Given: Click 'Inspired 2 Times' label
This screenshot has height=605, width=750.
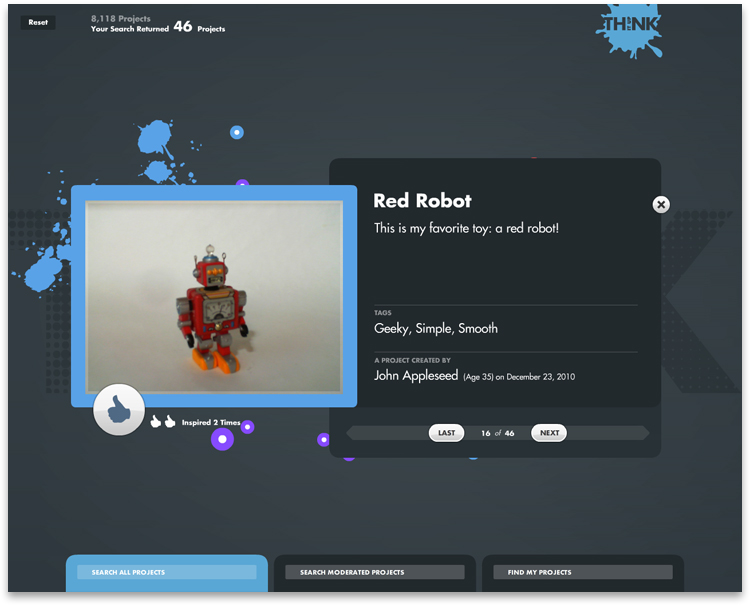Looking at the screenshot, I should tap(211, 422).
